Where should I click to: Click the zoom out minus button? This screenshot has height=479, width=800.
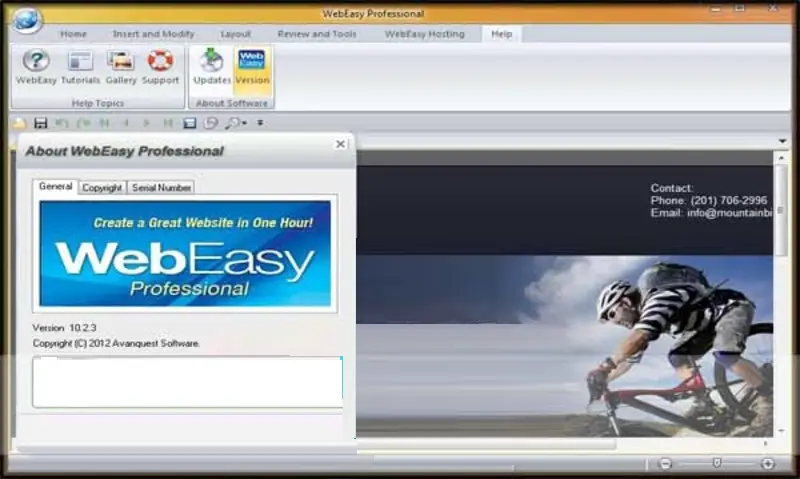point(665,464)
